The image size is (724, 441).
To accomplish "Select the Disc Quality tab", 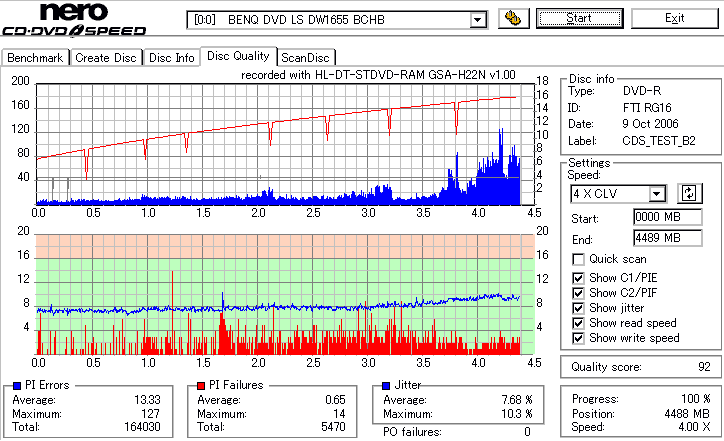I will point(238,56).
